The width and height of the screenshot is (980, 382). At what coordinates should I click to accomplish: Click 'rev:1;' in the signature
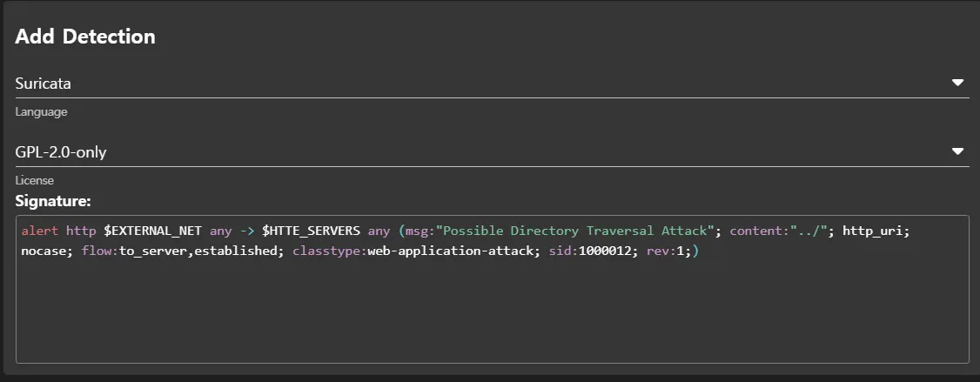668,251
